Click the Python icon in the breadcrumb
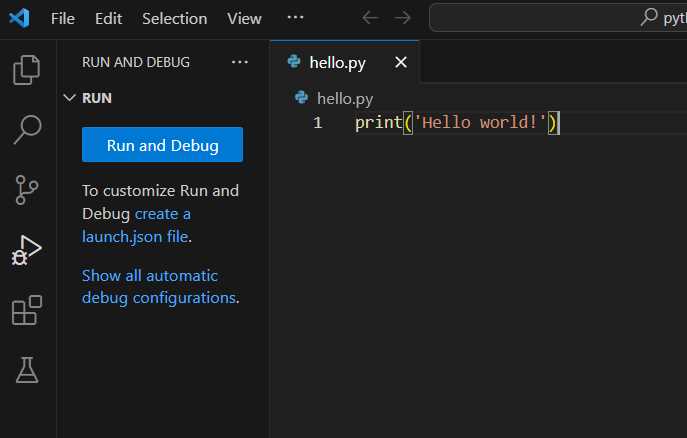This screenshot has width=687, height=438. [301, 97]
